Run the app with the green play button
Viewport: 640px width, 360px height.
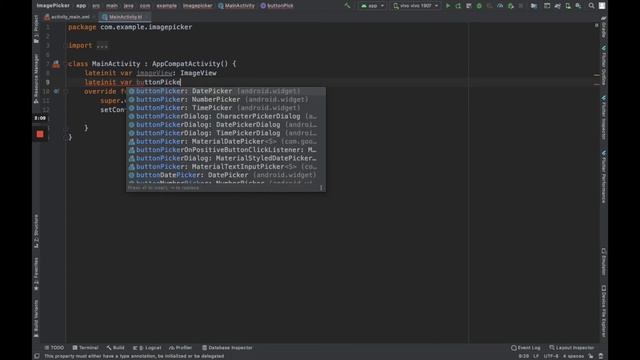448,6
